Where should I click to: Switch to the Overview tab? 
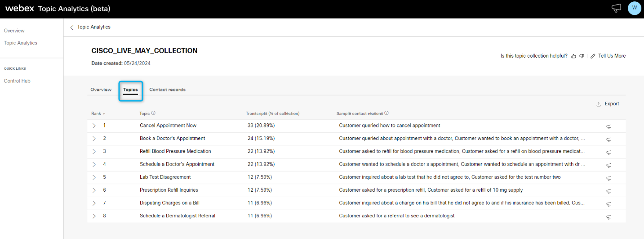tap(101, 90)
